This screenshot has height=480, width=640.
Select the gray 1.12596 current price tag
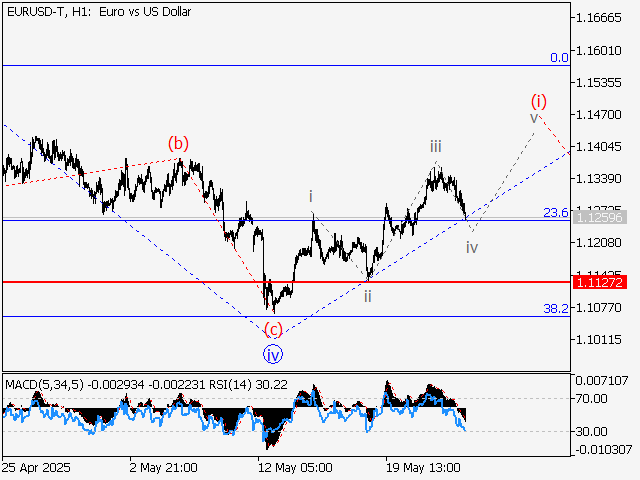pos(597,218)
